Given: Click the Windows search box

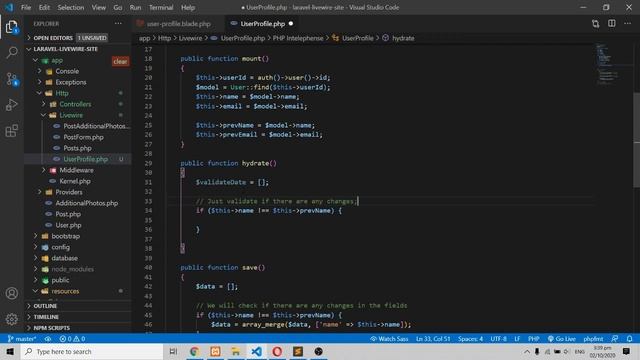Looking at the screenshot, I should (x=92, y=351).
